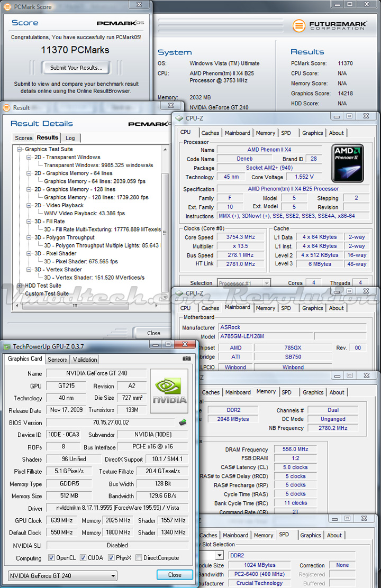Viewport: 381px width, 588px height.
Task: Open the Processor #1 selection dropdown
Action: (x=244, y=283)
